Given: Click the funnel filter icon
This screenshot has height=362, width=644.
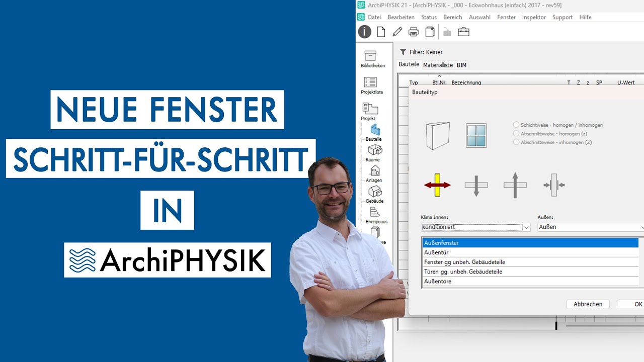Looking at the screenshot, I should pos(403,52).
